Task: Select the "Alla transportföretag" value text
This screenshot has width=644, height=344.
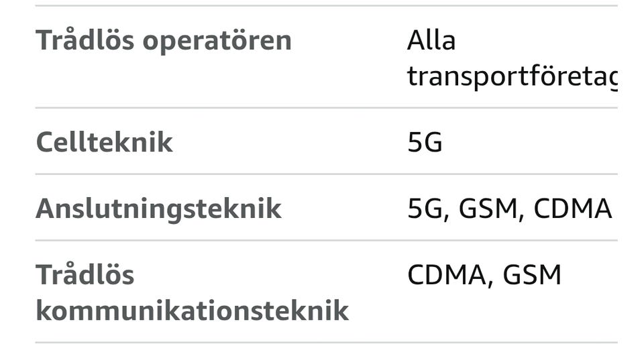Action: click(x=511, y=59)
